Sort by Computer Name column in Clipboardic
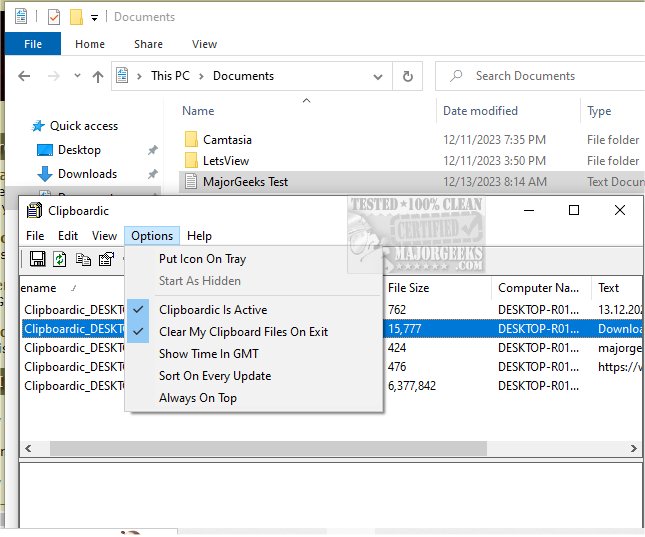The height and width of the screenshot is (537, 645). point(541,288)
